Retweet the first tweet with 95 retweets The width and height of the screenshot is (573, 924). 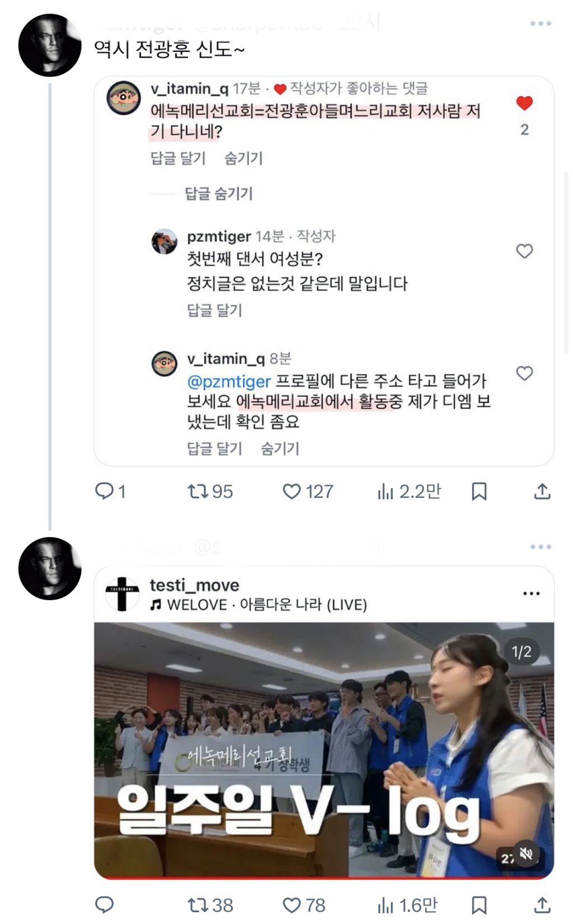198,492
